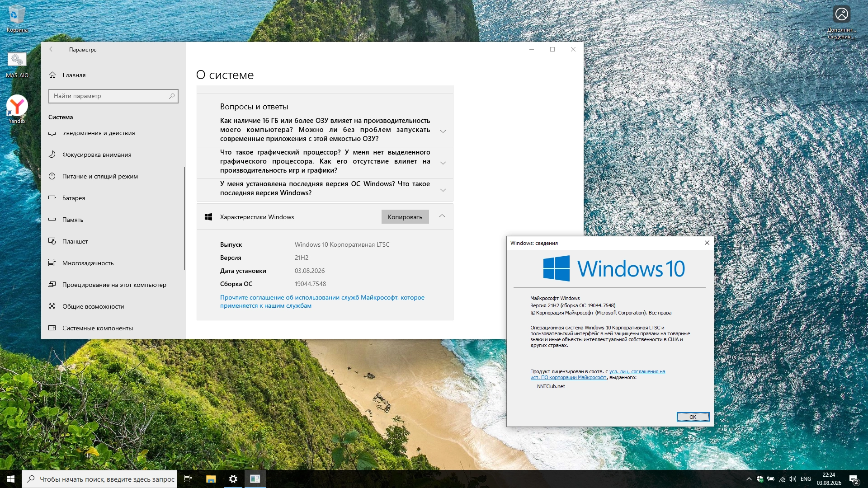Click the Settings gear on the taskbar
Screen dimensions: 868x488
click(233, 479)
